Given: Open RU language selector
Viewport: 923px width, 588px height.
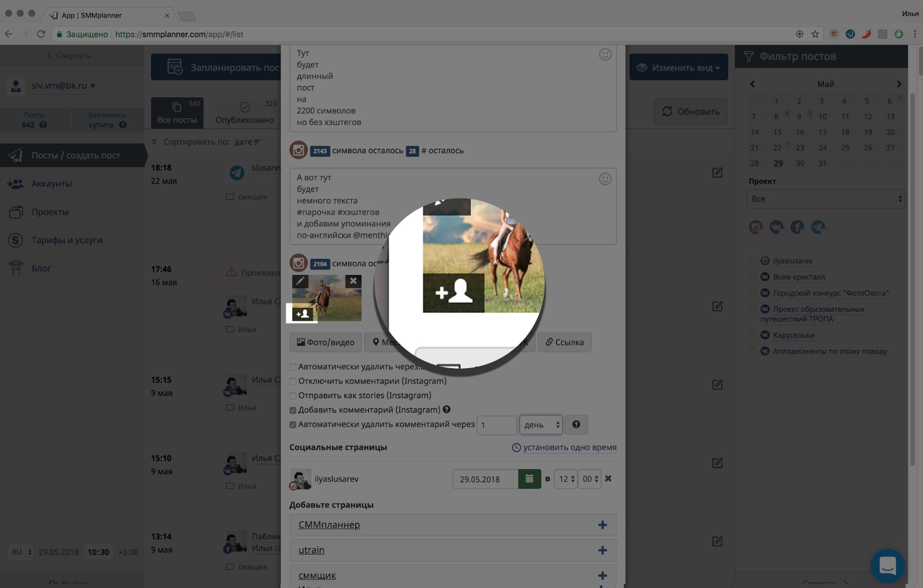Looking at the screenshot, I should click(21, 552).
